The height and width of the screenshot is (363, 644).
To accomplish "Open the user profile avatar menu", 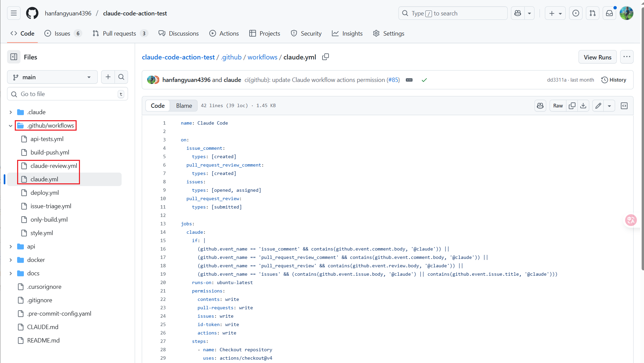I will [x=627, y=13].
